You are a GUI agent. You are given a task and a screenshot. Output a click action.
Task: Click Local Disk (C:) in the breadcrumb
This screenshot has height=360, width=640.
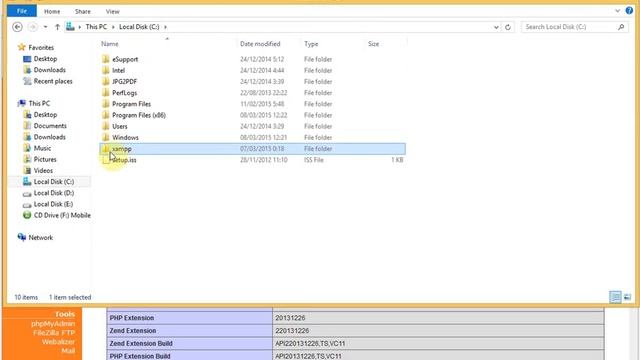coord(139,27)
